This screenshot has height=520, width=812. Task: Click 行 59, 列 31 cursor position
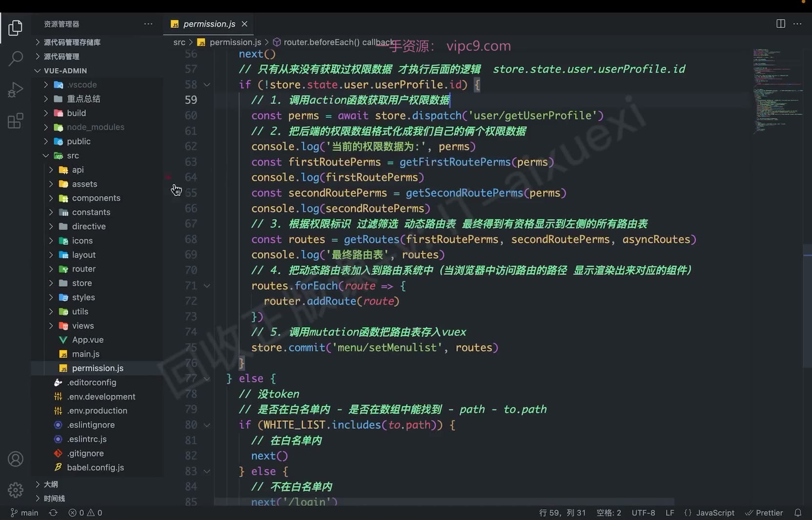(562, 513)
